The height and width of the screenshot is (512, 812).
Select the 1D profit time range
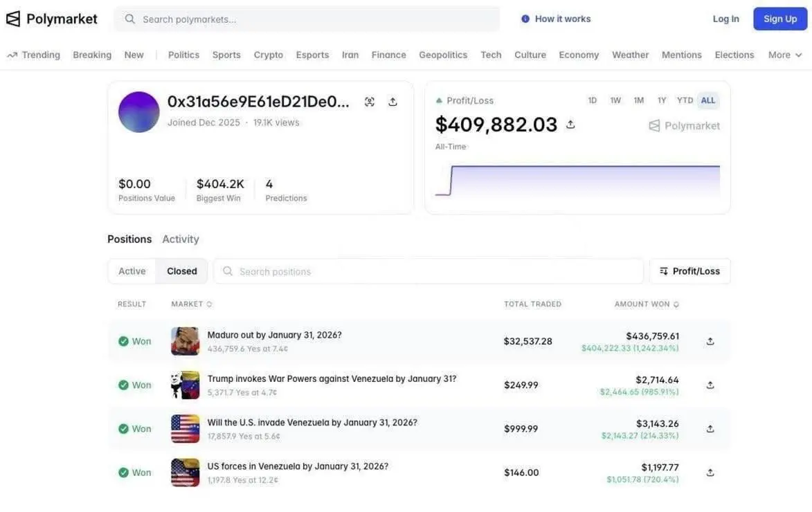click(593, 100)
